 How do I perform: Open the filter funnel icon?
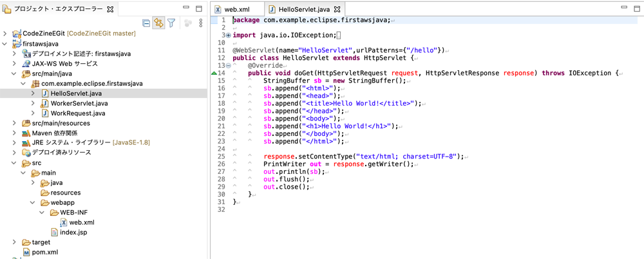171,23
